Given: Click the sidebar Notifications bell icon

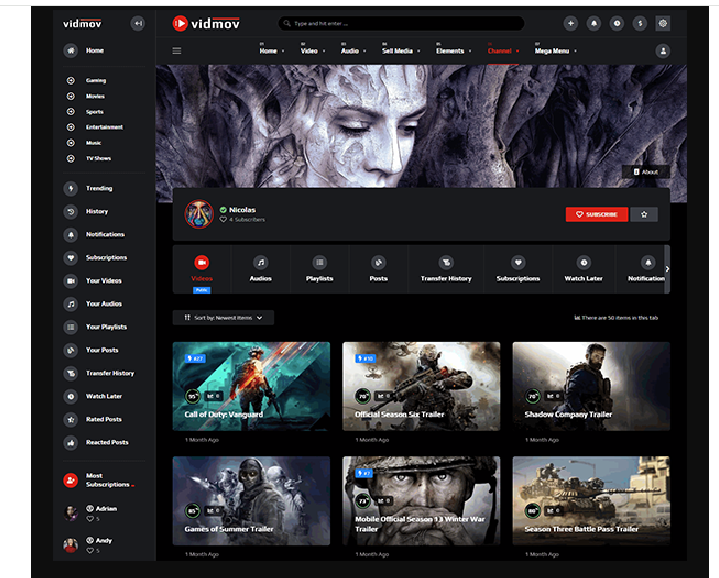Looking at the screenshot, I should point(71,235).
